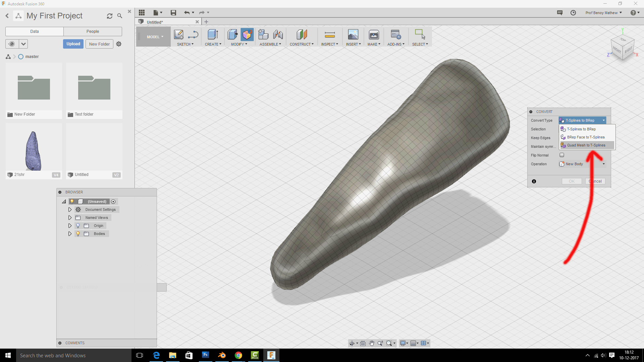Click the Insert image icon
This screenshot has height=362, width=644.
pyautogui.click(x=353, y=35)
